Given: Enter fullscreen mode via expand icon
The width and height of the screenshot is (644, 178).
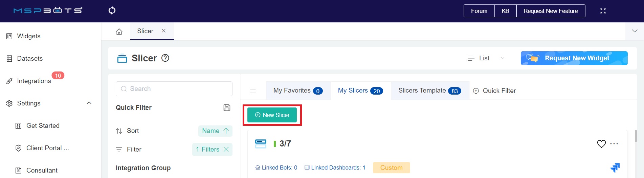Looking at the screenshot, I should pyautogui.click(x=603, y=11).
